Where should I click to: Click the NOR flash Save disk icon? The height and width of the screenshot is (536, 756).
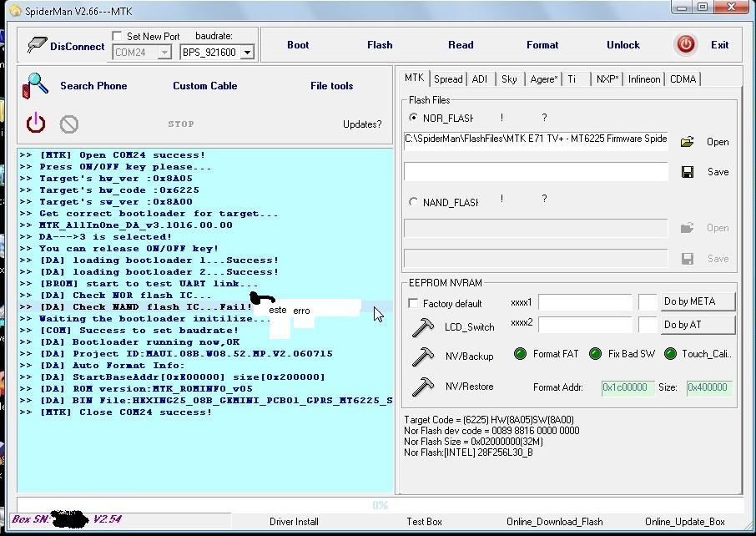(x=688, y=172)
